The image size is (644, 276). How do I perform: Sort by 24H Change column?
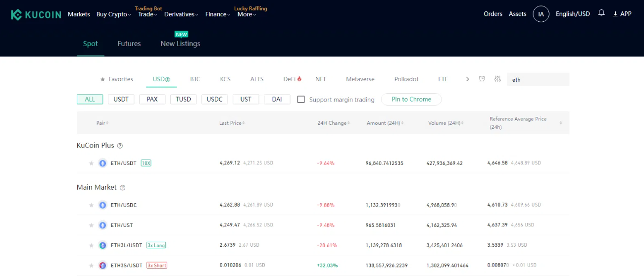click(333, 123)
